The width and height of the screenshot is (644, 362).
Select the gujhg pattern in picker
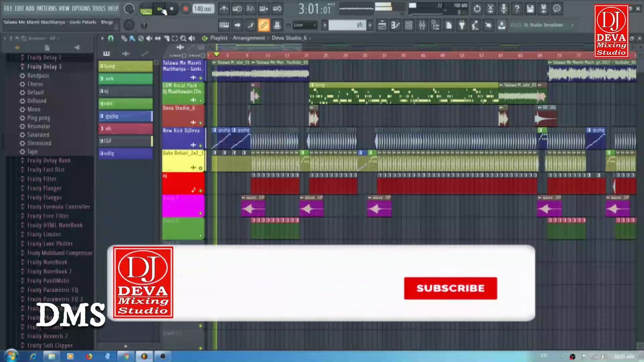[126, 116]
